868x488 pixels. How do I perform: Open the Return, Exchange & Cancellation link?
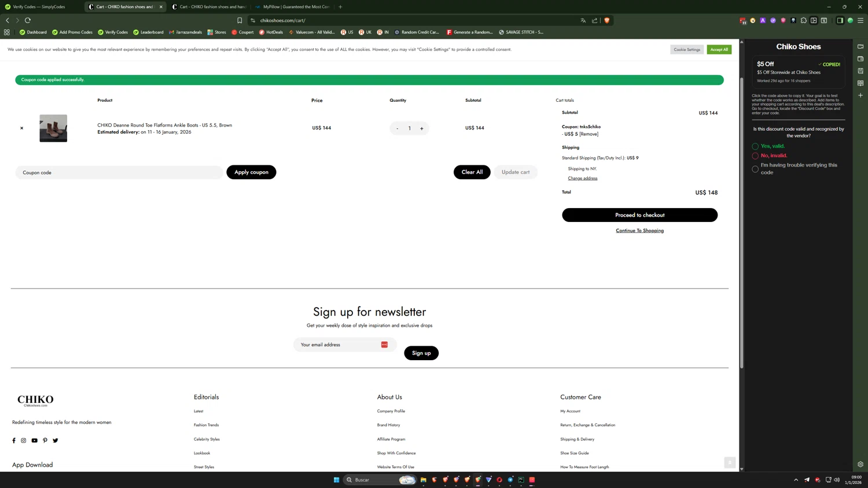pos(587,425)
